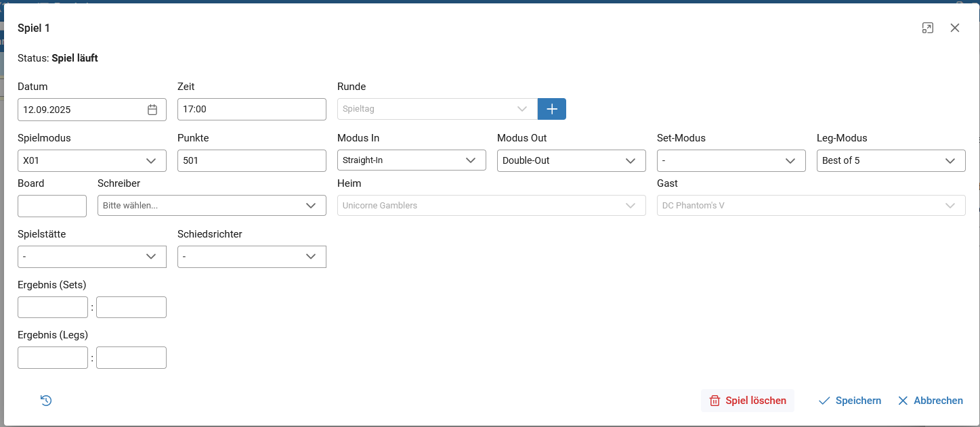This screenshot has height=427, width=980.
Task: Open the Schiedsrichter dropdown
Action: [252, 256]
